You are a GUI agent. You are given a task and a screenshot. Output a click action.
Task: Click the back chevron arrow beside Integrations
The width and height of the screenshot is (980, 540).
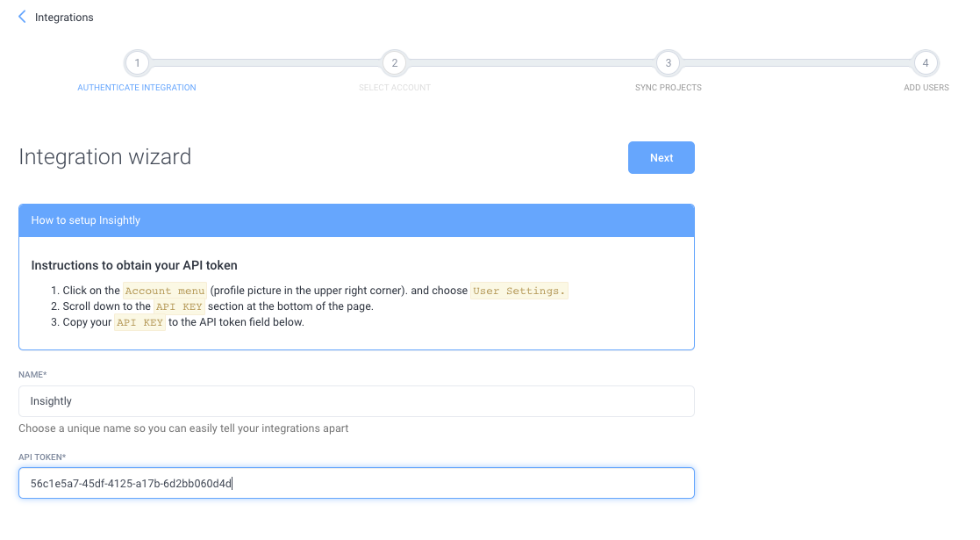(x=23, y=17)
